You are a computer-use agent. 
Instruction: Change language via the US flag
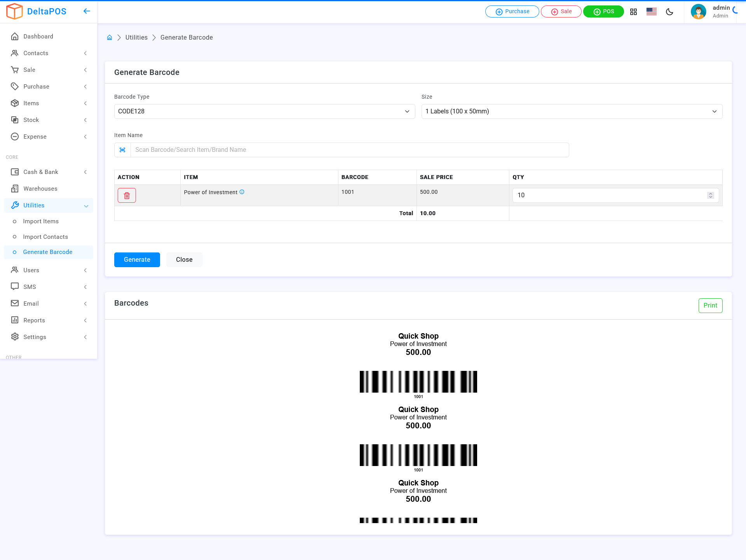pyautogui.click(x=652, y=12)
